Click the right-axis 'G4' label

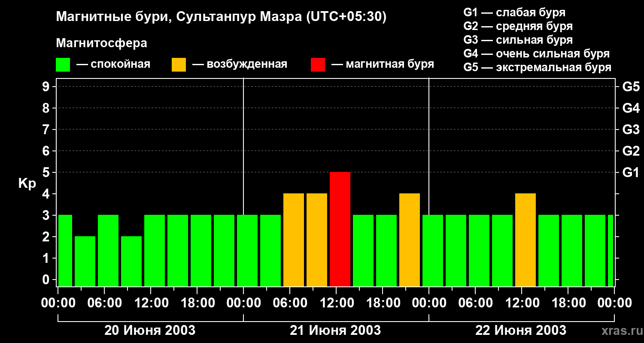[631, 108]
